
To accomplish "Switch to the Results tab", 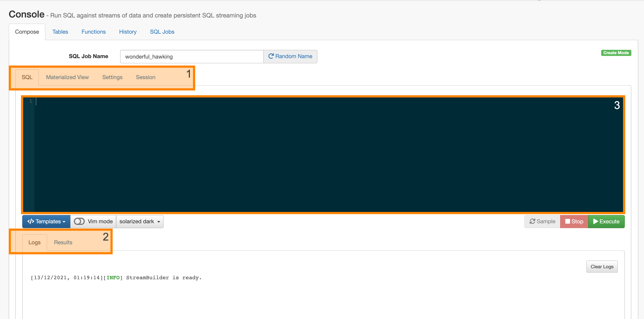I will pyautogui.click(x=63, y=242).
